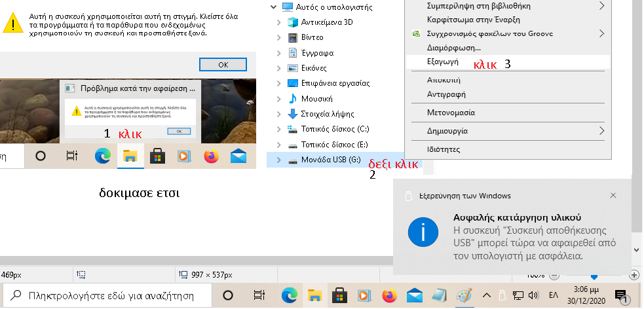Expand the Εικόνες folder chevron

click(x=279, y=68)
